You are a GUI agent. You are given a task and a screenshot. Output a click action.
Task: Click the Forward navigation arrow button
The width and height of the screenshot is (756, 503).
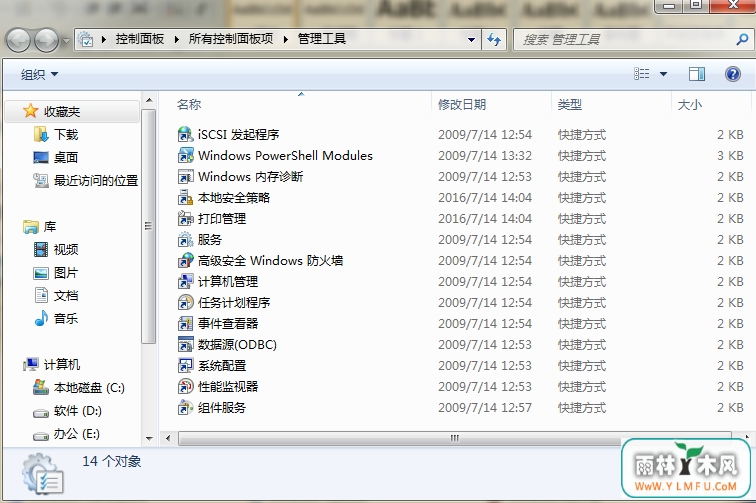click(46, 40)
